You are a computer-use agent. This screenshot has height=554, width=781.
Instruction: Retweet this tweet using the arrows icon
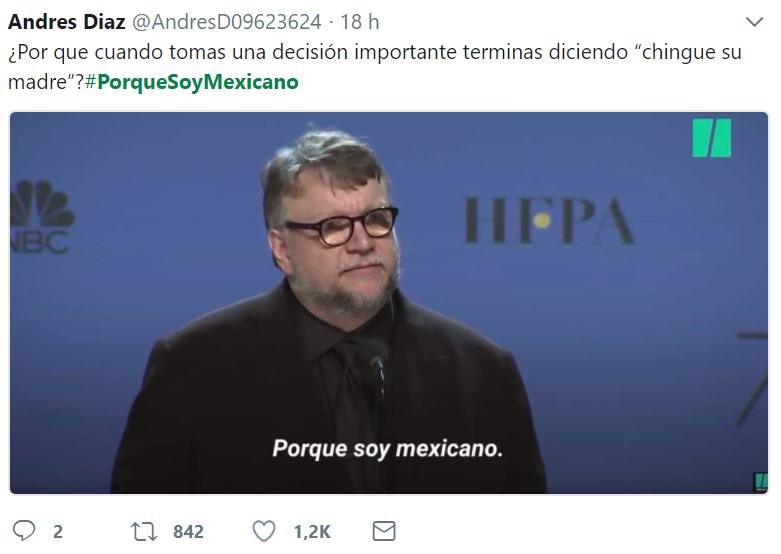coord(144,531)
